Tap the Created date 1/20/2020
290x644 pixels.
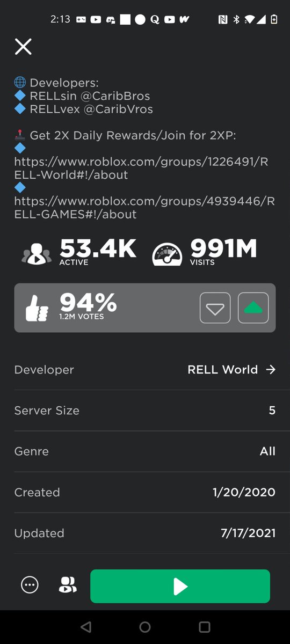[244, 492]
